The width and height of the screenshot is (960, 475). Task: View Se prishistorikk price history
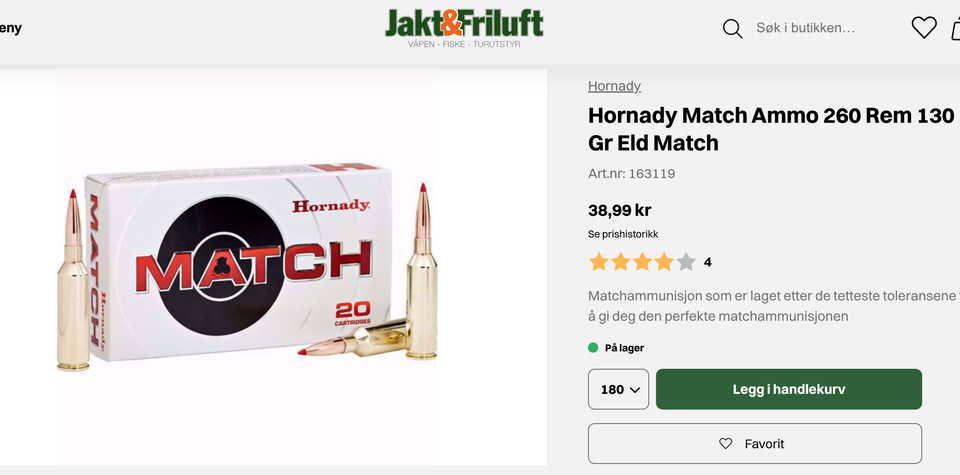tap(623, 234)
